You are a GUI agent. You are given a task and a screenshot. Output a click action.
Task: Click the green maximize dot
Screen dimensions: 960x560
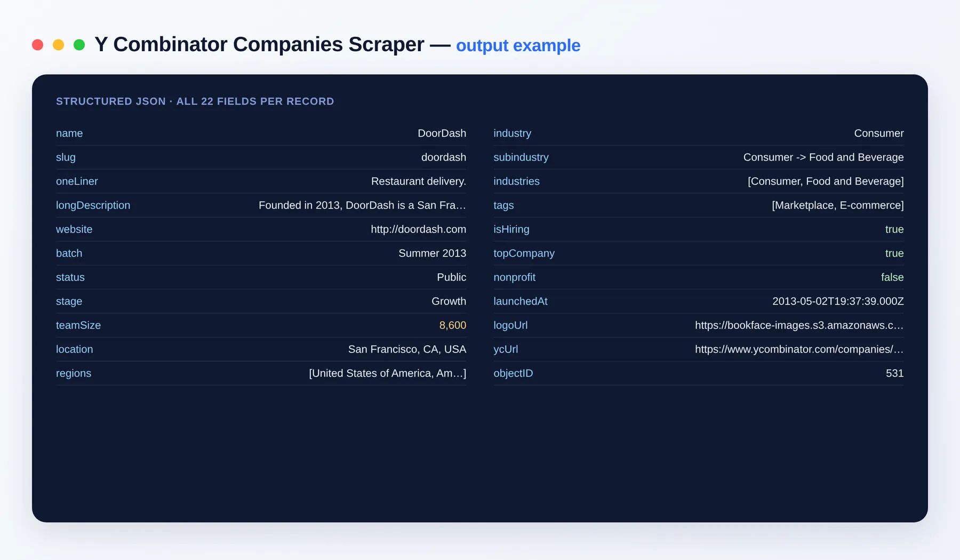79,45
